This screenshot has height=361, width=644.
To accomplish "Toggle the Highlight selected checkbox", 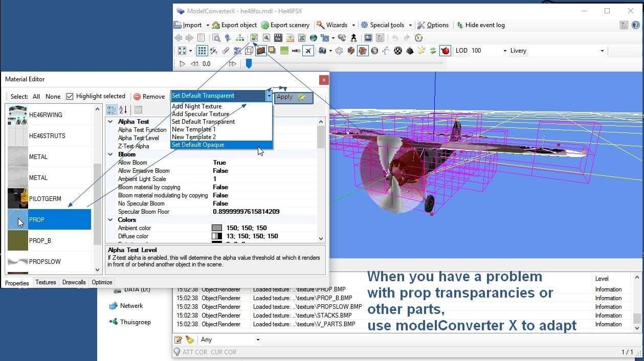I will [71, 96].
